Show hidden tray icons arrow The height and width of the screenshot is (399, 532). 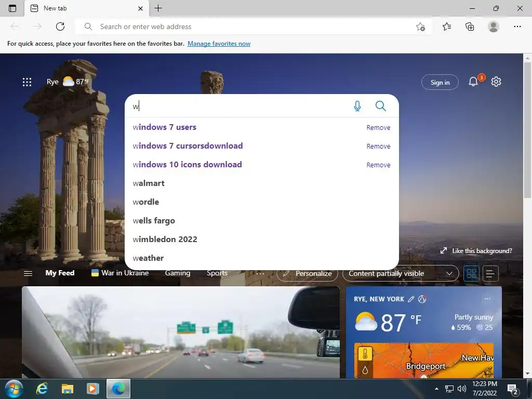point(436,389)
